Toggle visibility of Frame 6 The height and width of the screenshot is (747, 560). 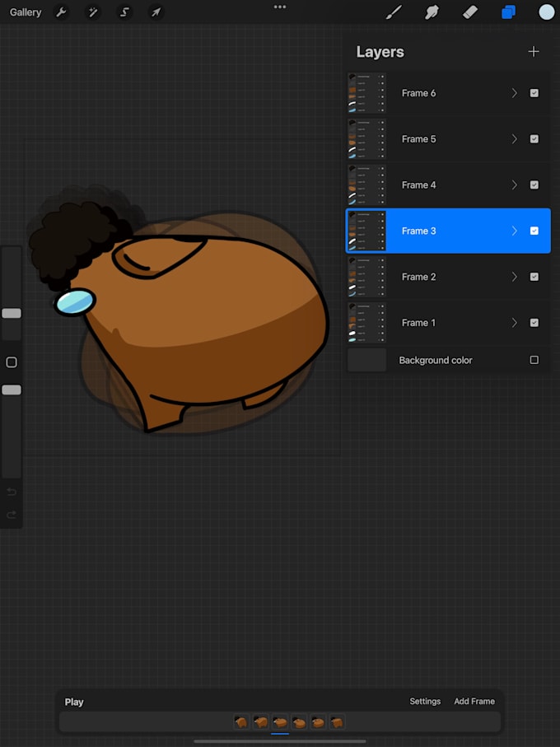point(534,93)
